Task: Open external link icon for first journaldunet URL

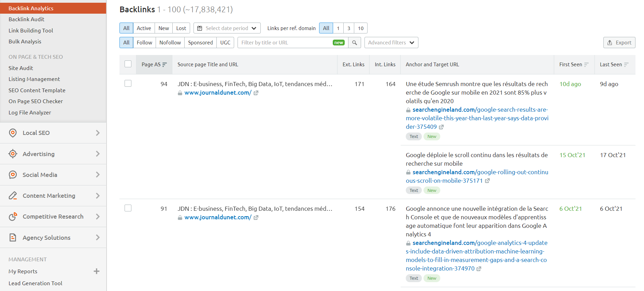Action: pyautogui.click(x=256, y=93)
